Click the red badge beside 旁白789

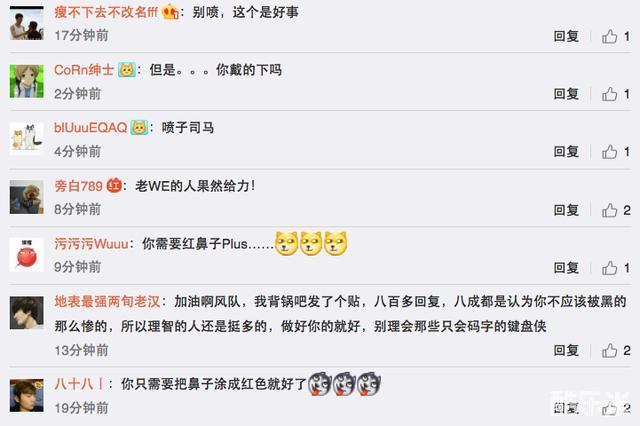[x=114, y=186]
